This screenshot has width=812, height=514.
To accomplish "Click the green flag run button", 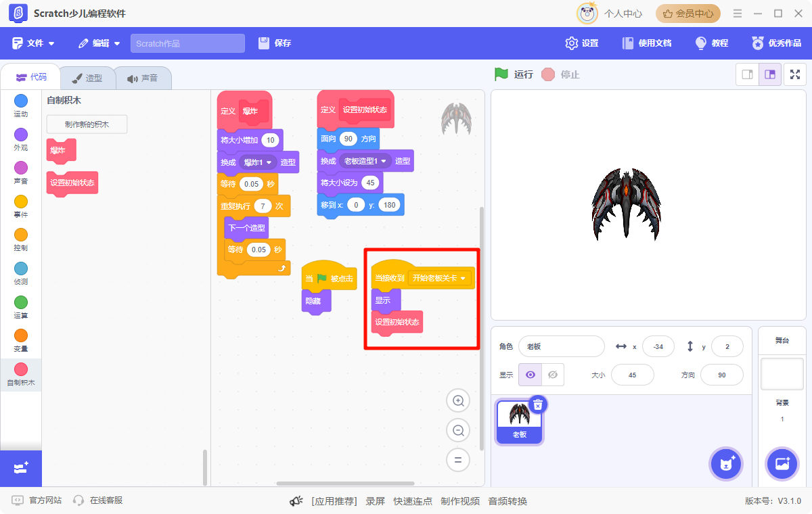I will pyautogui.click(x=501, y=74).
